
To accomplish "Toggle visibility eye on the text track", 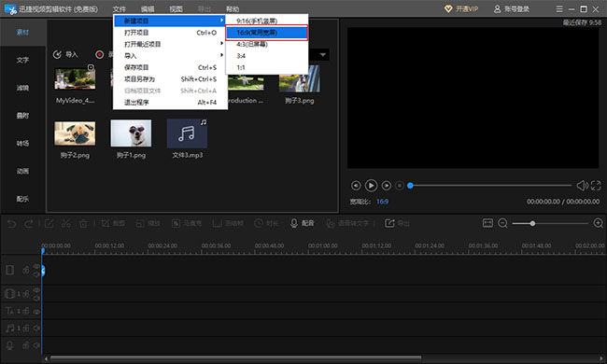I will click(36, 311).
